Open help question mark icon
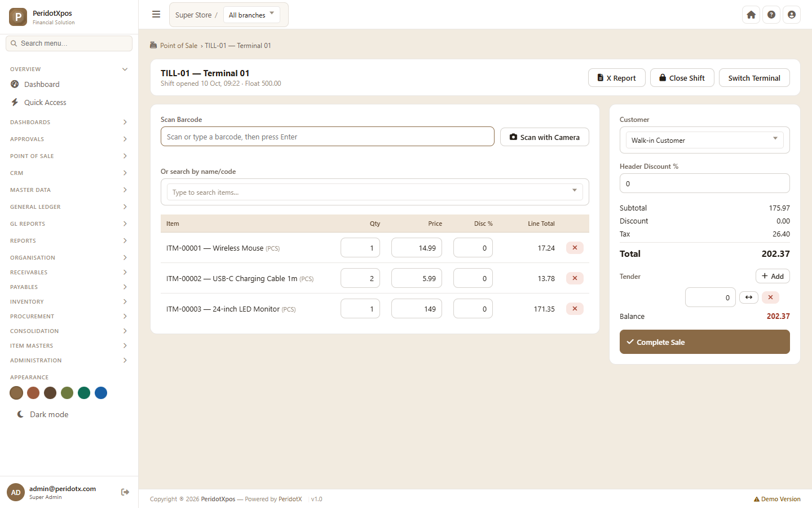Image resolution: width=812 pixels, height=508 pixels. pos(771,15)
